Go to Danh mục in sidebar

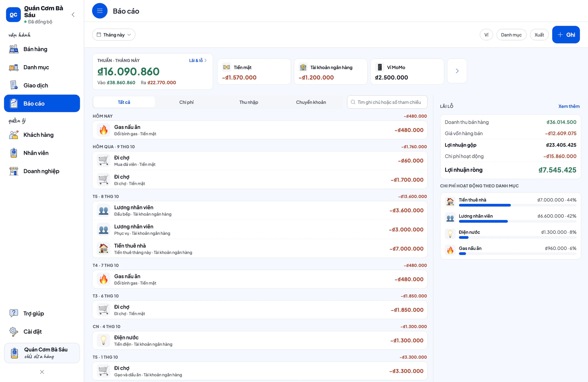pyautogui.click(x=42, y=67)
